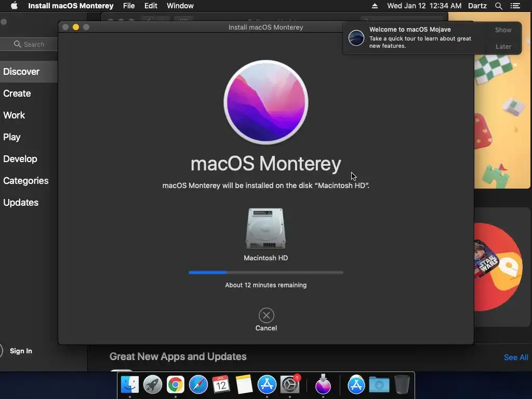Open Applications folder in the Dock

(356, 385)
